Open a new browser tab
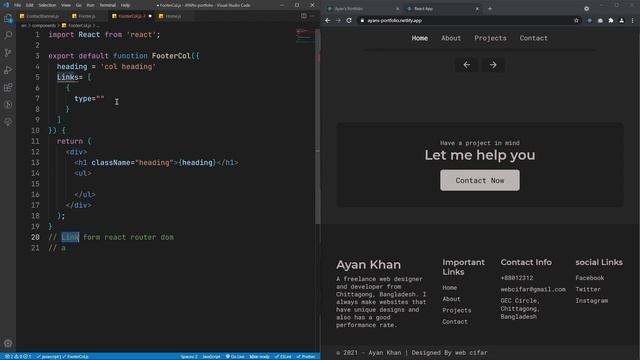Image resolution: width=640 pixels, height=360 pixels. (x=490, y=9)
